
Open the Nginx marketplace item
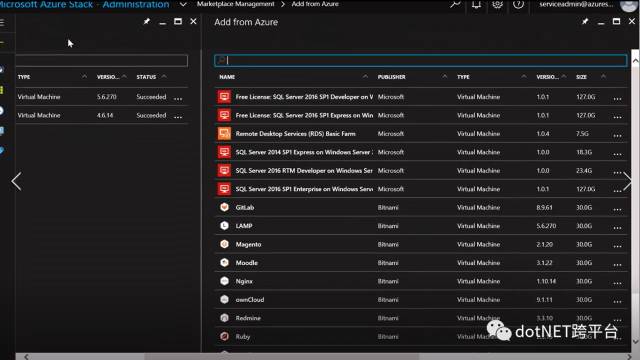[x=244, y=281]
